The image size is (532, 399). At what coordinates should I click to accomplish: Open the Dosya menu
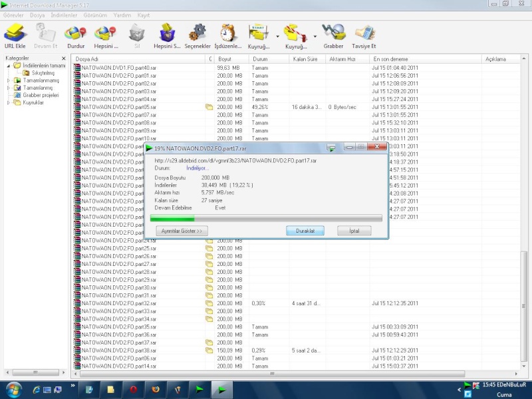[37, 15]
